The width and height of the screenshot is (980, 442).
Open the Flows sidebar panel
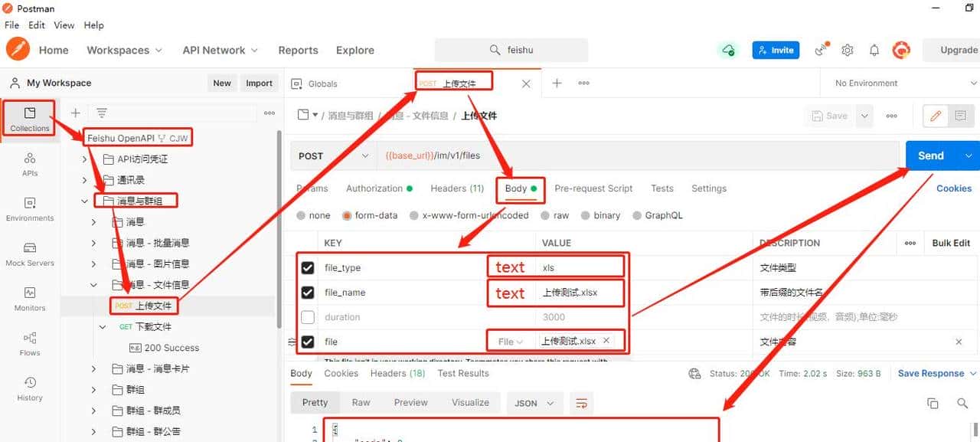(x=30, y=344)
